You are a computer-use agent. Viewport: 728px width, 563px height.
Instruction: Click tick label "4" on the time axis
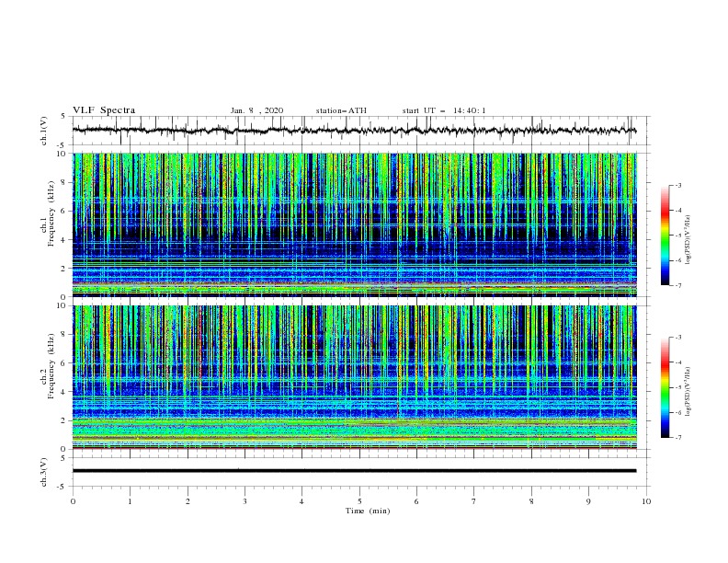[301, 501]
